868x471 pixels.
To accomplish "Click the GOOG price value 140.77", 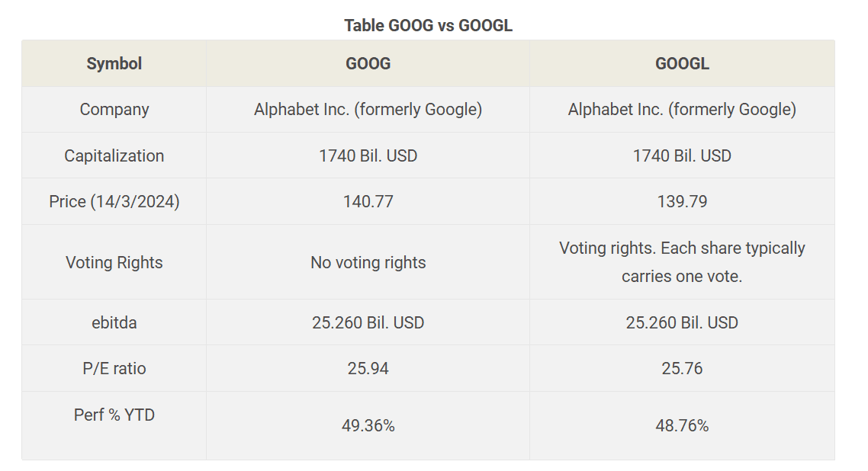I will click(x=368, y=201).
